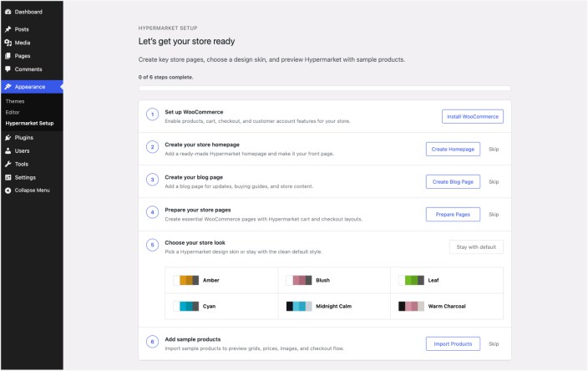
Task: Click 'HYPERMARKET SETUP' label above title
Action: coord(168,28)
